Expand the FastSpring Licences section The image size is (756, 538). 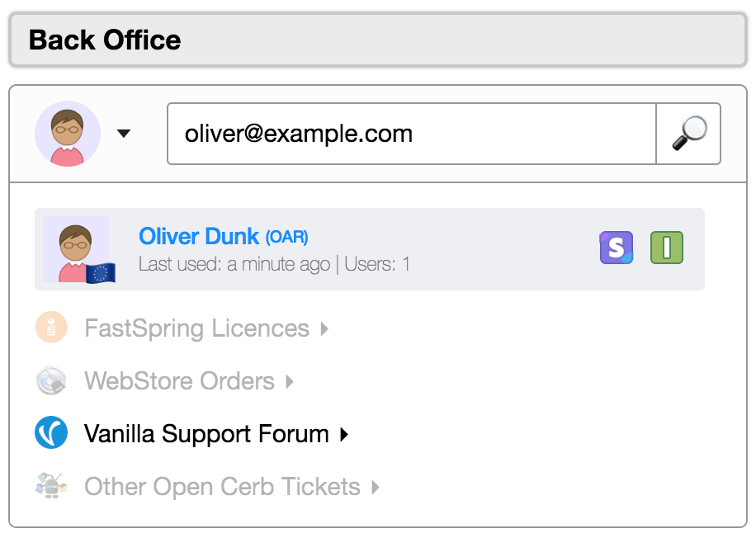point(324,328)
